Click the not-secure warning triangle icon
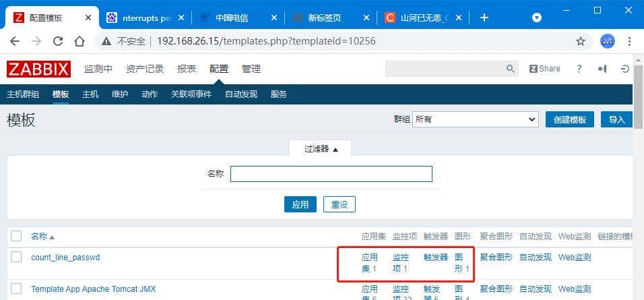644x300 pixels. pyautogui.click(x=106, y=41)
